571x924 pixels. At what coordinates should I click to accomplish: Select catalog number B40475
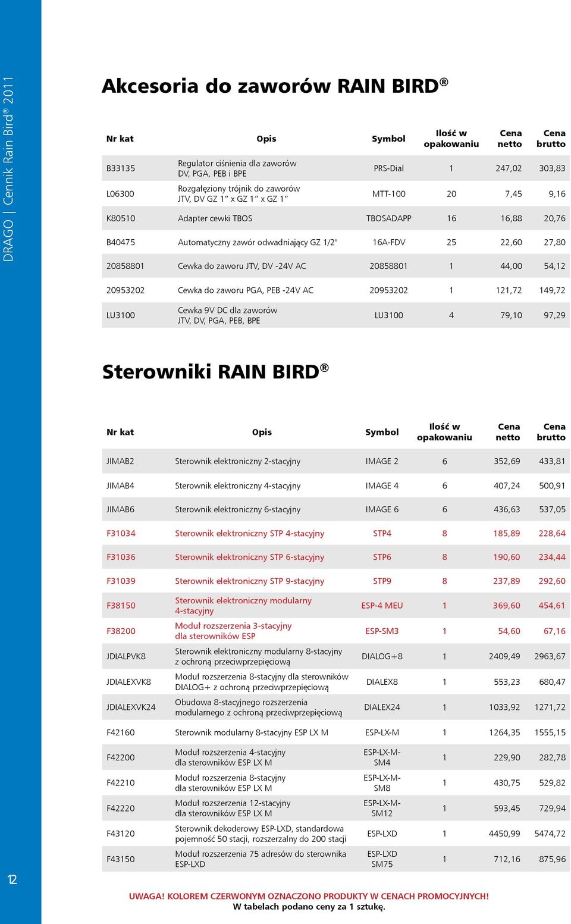pyautogui.click(x=121, y=242)
